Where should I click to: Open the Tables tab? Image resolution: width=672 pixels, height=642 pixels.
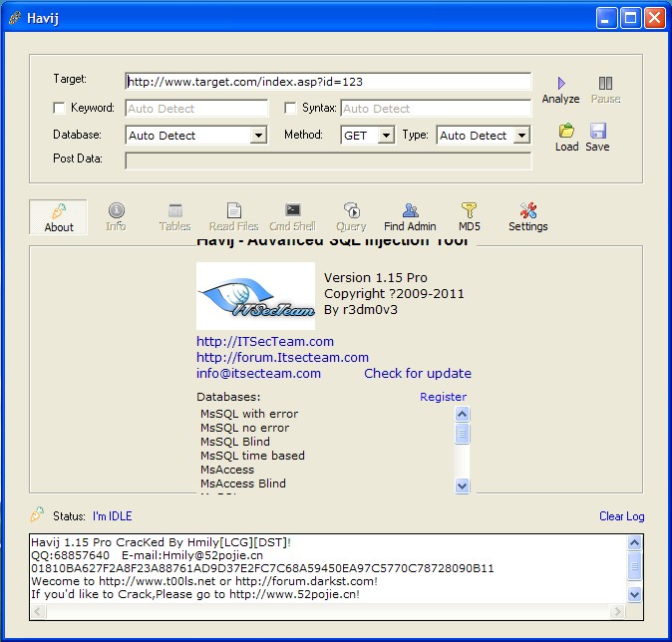tap(174, 217)
